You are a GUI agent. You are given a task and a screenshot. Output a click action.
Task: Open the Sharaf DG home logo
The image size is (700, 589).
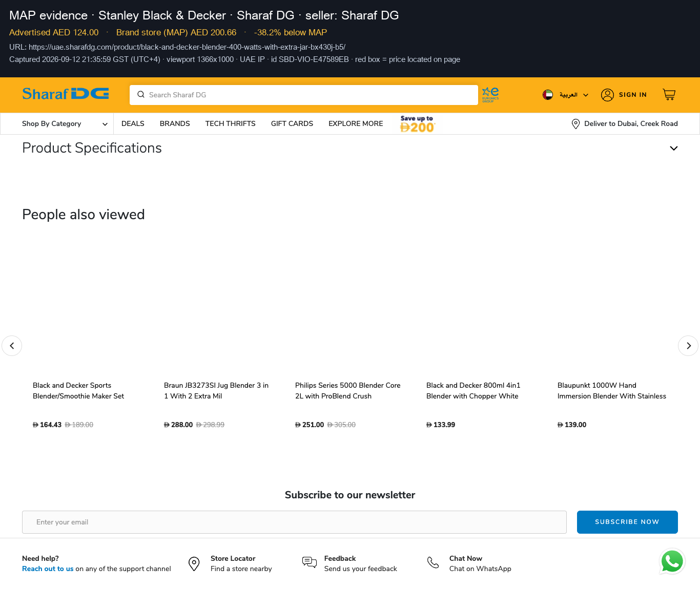pos(66,94)
